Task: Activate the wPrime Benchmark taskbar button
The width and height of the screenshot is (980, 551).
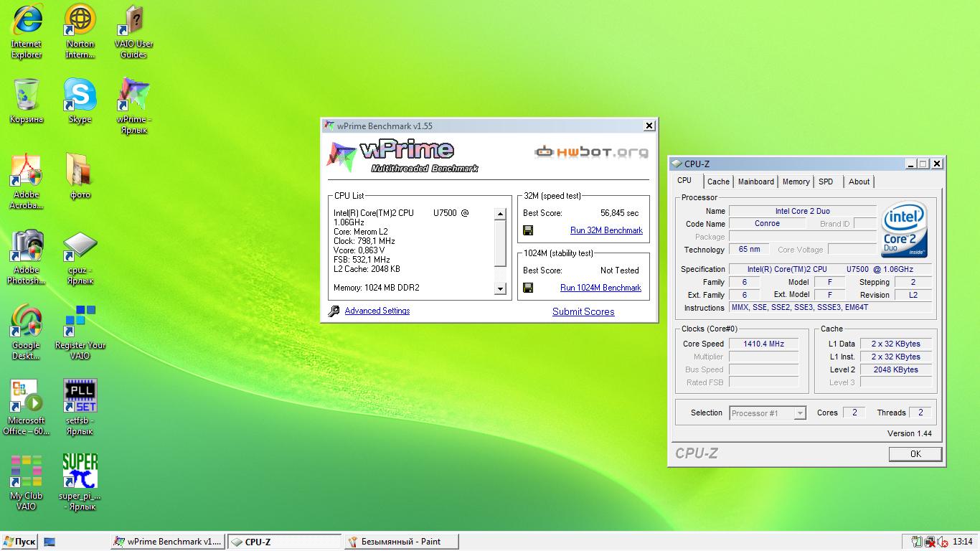Action: tap(168, 542)
